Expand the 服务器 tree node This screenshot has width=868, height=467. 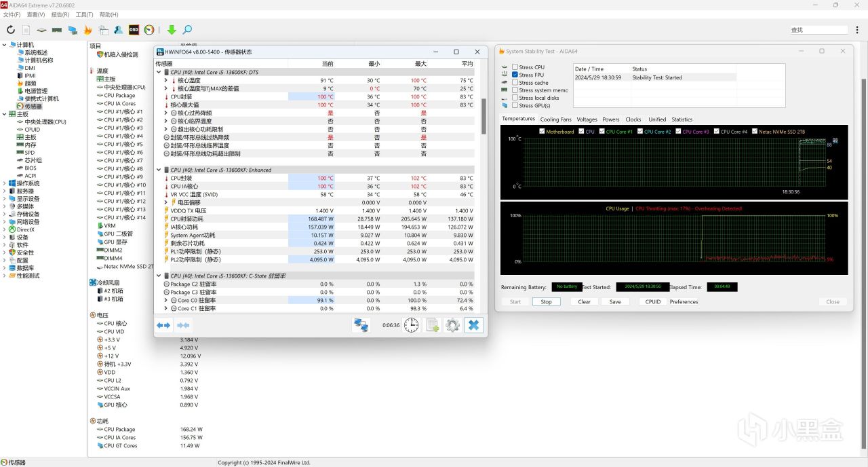pyautogui.click(x=5, y=191)
